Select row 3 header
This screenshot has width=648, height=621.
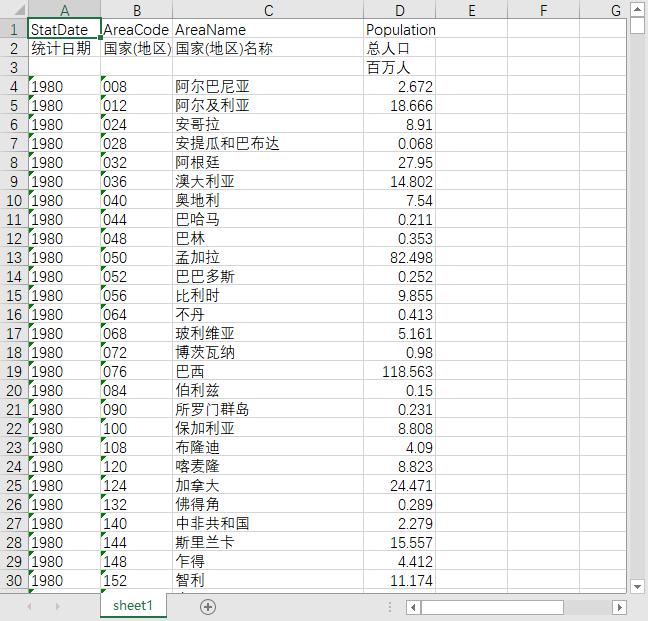pos(14,67)
